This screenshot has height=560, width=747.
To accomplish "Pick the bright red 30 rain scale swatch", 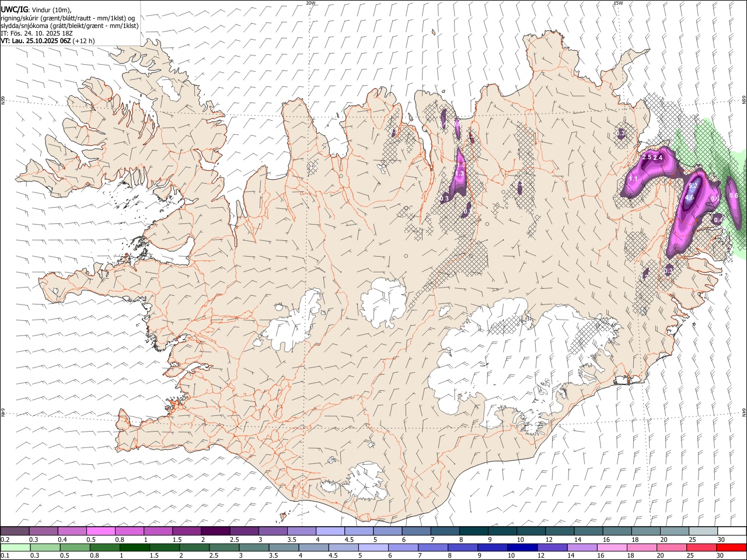I will 731,547.
